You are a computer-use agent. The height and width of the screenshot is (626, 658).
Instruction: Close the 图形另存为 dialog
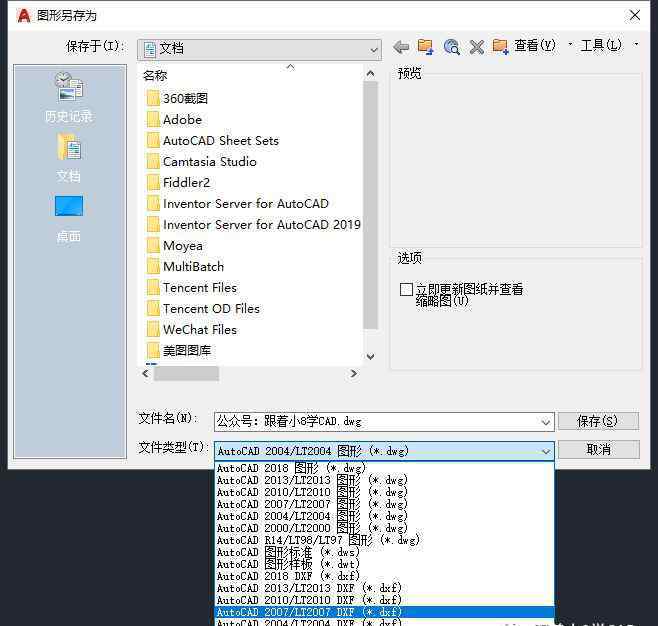click(635, 16)
